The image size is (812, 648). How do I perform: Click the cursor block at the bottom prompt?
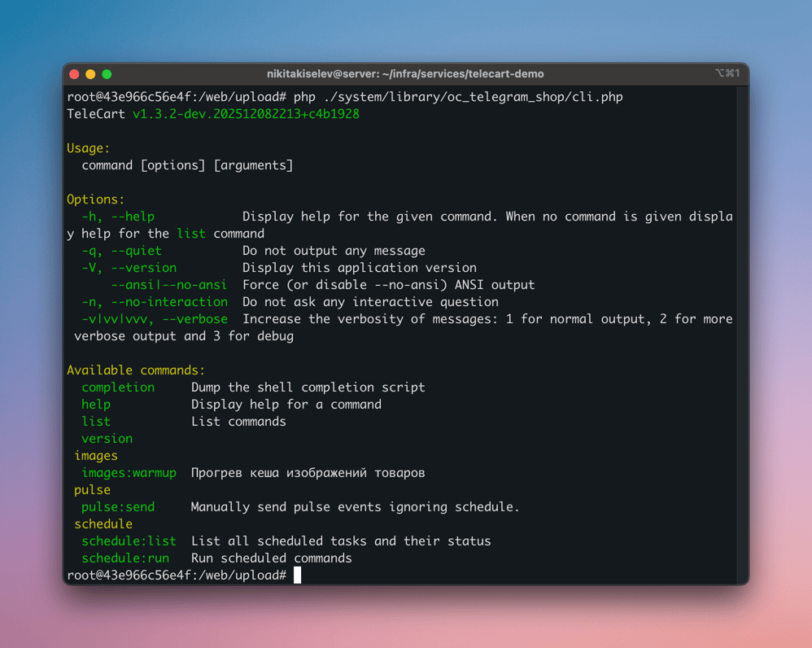click(x=298, y=576)
